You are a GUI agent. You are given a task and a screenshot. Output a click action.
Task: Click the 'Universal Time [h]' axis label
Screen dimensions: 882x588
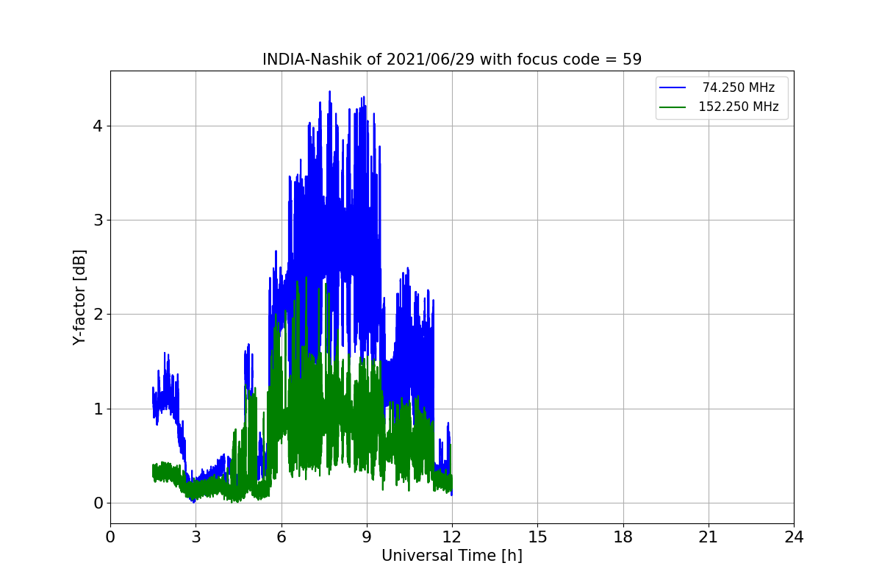(x=452, y=556)
